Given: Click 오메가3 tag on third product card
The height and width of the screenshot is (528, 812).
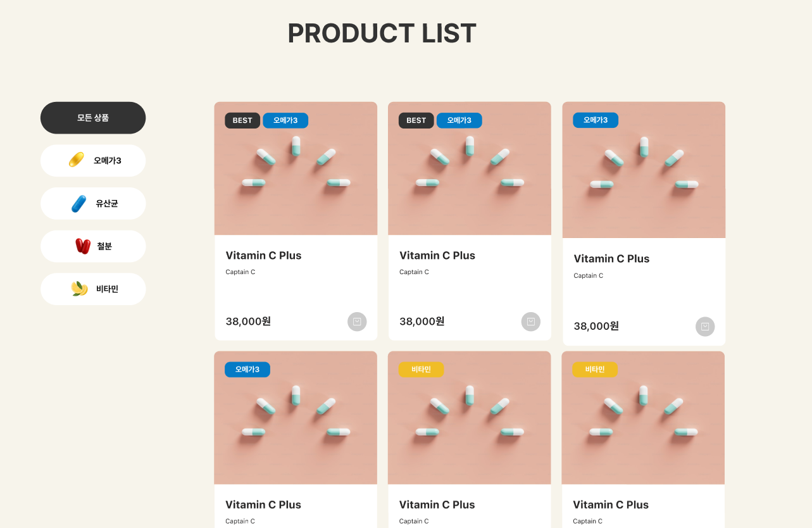Looking at the screenshot, I should (x=596, y=120).
